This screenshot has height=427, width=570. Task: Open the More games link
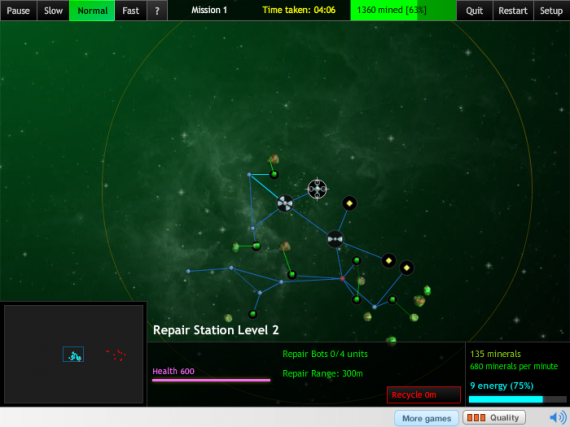pos(426,418)
